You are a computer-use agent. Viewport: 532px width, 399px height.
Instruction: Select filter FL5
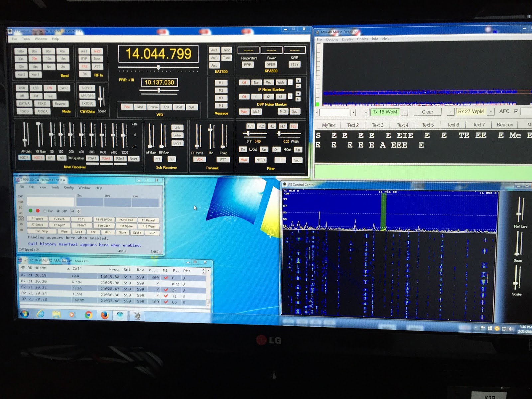293,126
